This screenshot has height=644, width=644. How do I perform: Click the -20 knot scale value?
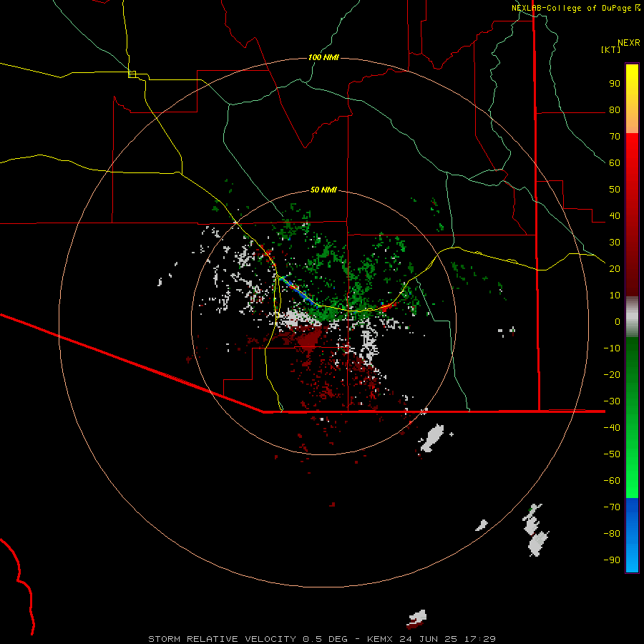click(x=612, y=374)
